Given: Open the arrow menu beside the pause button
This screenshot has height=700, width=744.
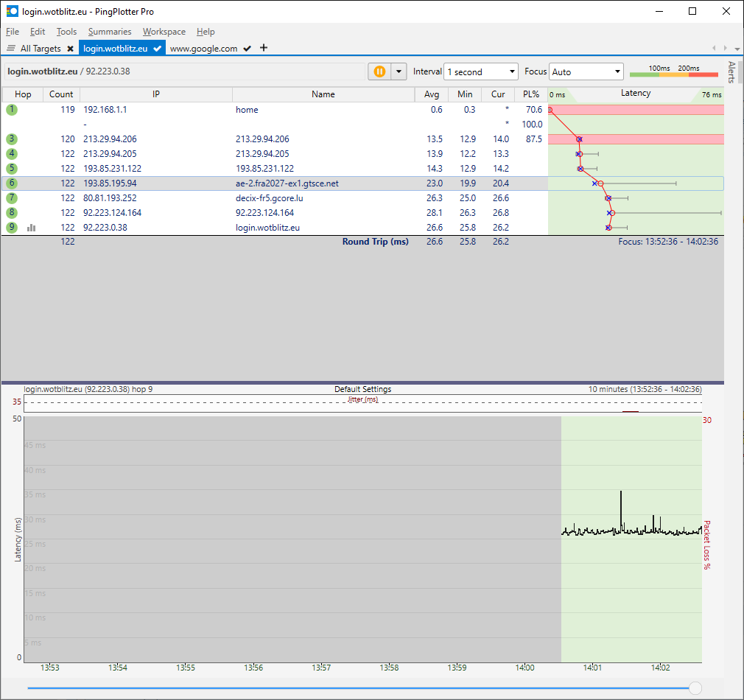Looking at the screenshot, I should 399,71.
